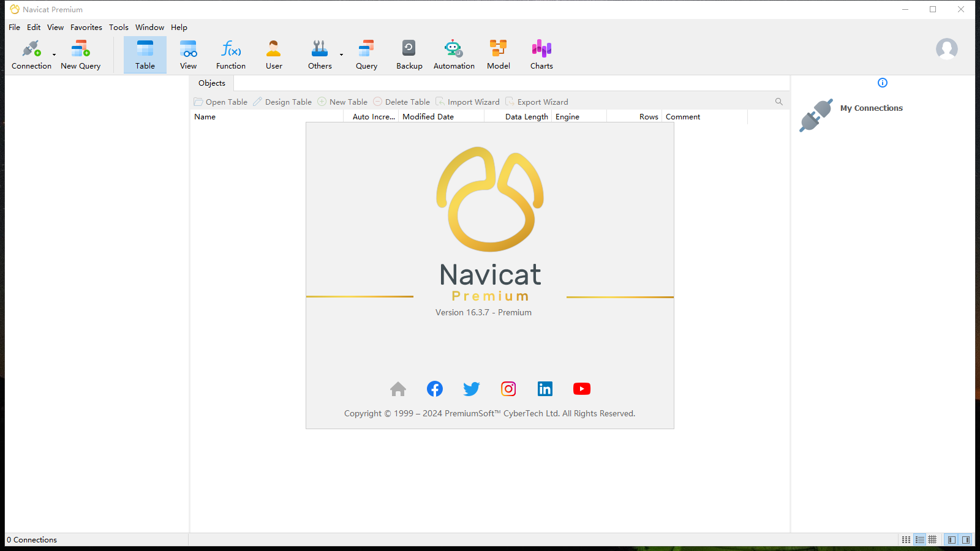The image size is (980, 551).
Task: Open the Function objects icon
Action: [x=231, y=54]
